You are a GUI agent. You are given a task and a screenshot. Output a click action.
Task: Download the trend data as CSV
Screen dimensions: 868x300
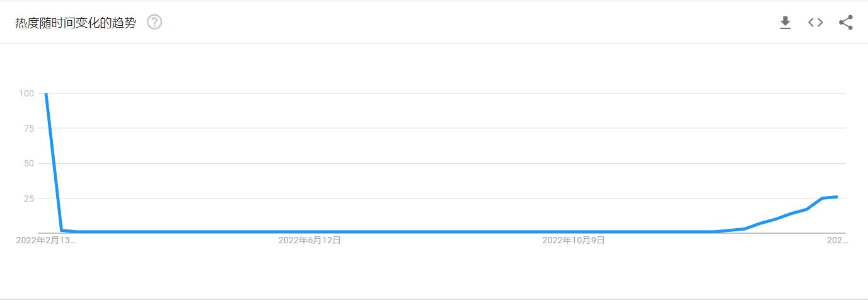pyautogui.click(x=785, y=23)
